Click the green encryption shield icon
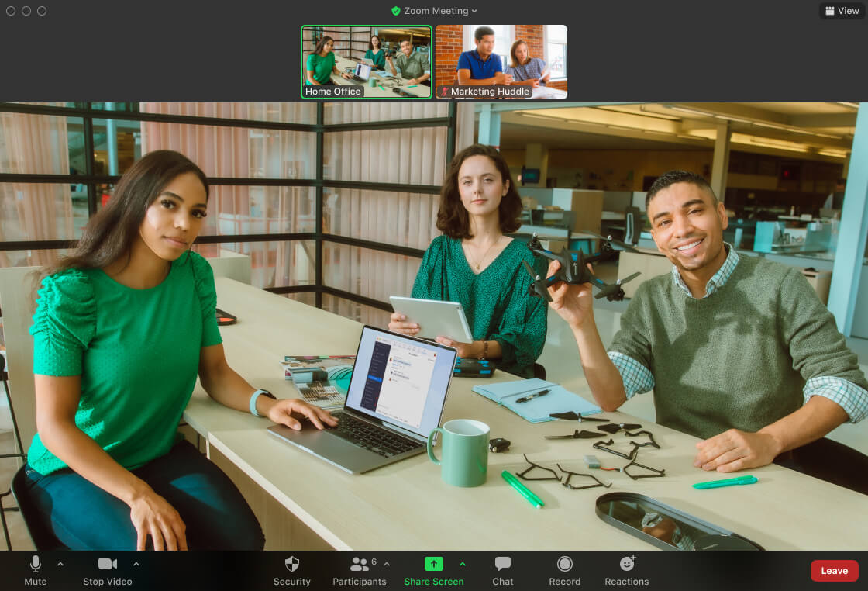868x591 pixels. [396, 11]
